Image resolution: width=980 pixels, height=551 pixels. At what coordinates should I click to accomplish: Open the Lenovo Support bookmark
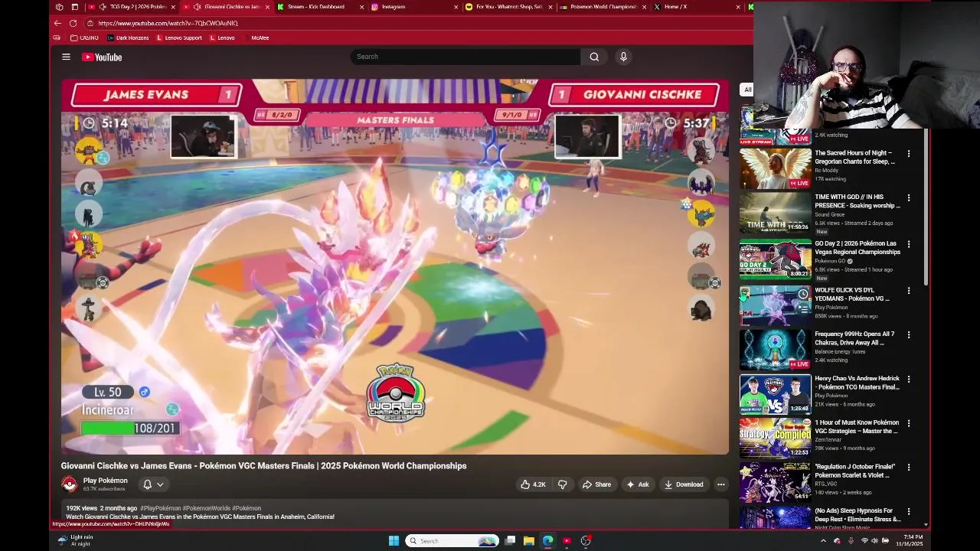pyautogui.click(x=179, y=37)
